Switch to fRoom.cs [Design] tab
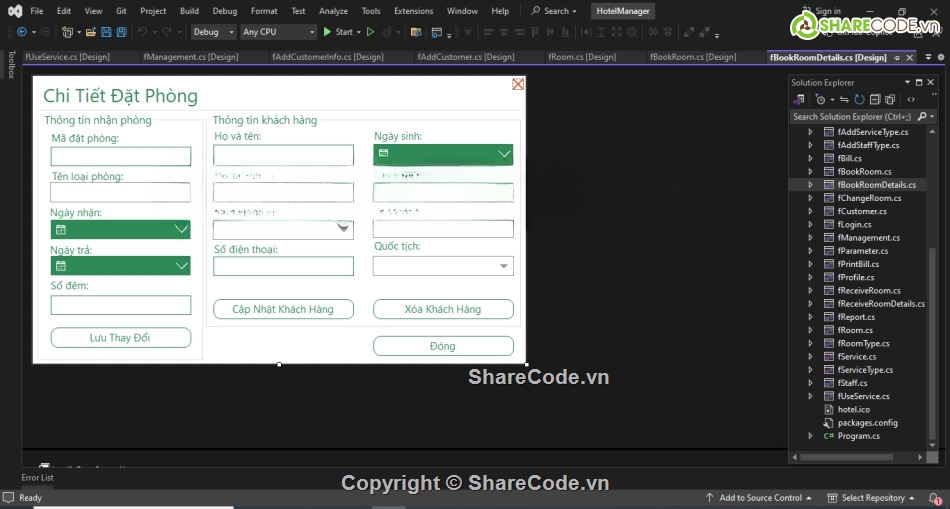950x509 pixels. 582,57
